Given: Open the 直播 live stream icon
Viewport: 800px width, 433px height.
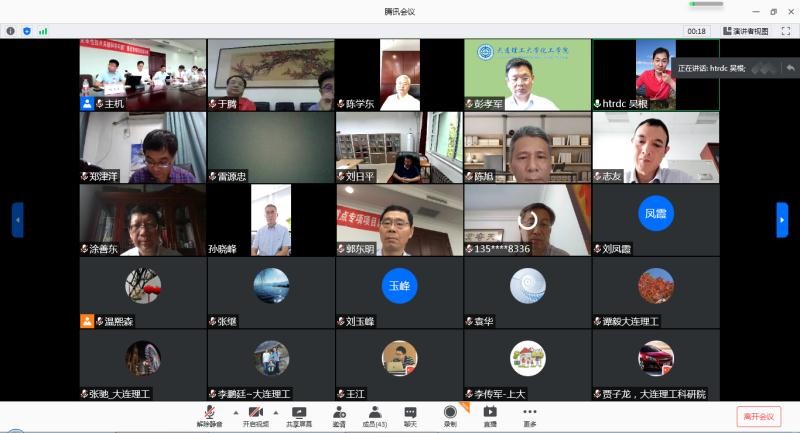Looking at the screenshot, I should (x=490, y=414).
